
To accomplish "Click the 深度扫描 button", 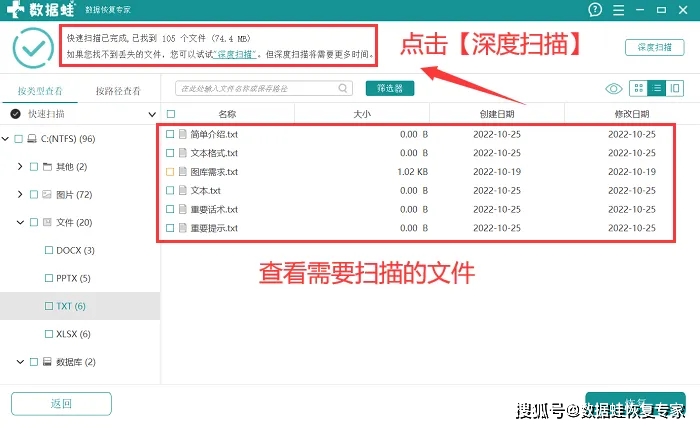I will click(x=654, y=47).
